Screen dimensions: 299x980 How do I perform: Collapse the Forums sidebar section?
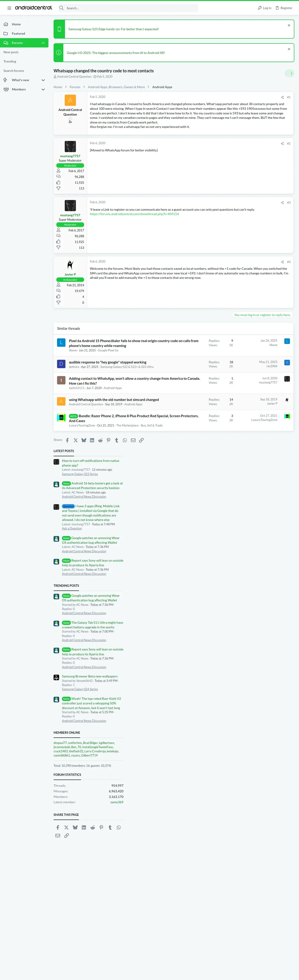[x=43, y=43]
